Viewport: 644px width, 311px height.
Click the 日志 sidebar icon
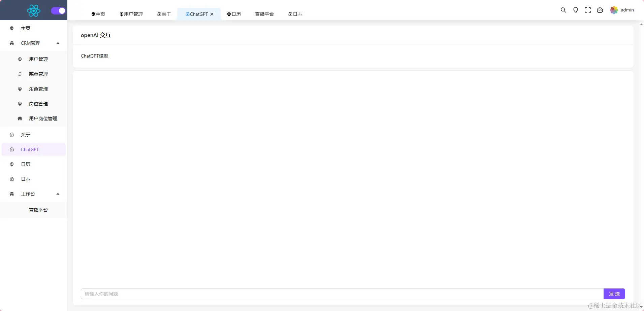tap(12, 179)
